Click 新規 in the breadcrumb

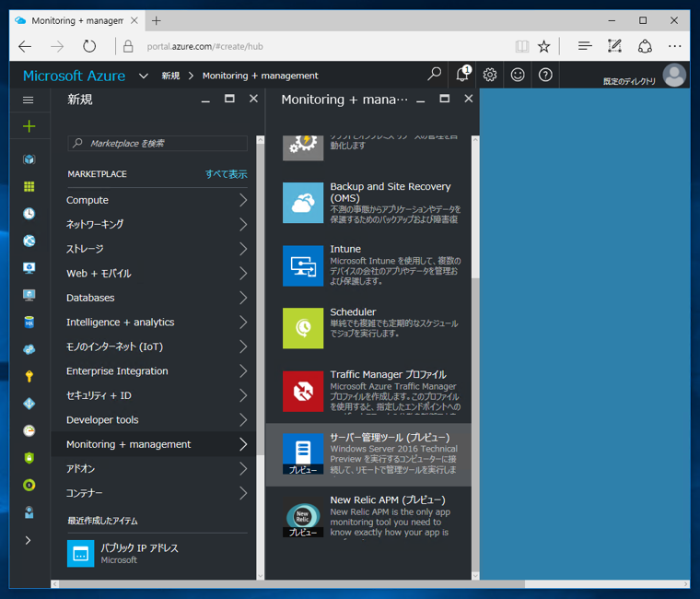[170, 76]
